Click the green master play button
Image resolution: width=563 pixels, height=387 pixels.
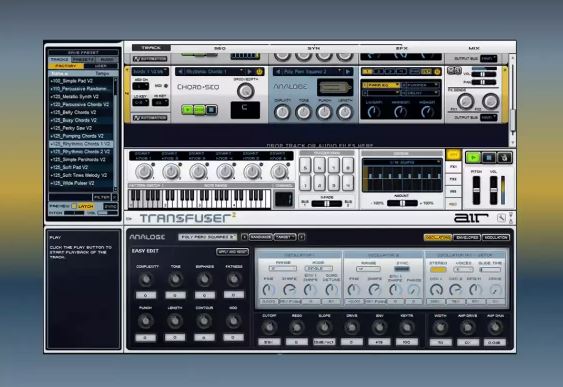473,157
